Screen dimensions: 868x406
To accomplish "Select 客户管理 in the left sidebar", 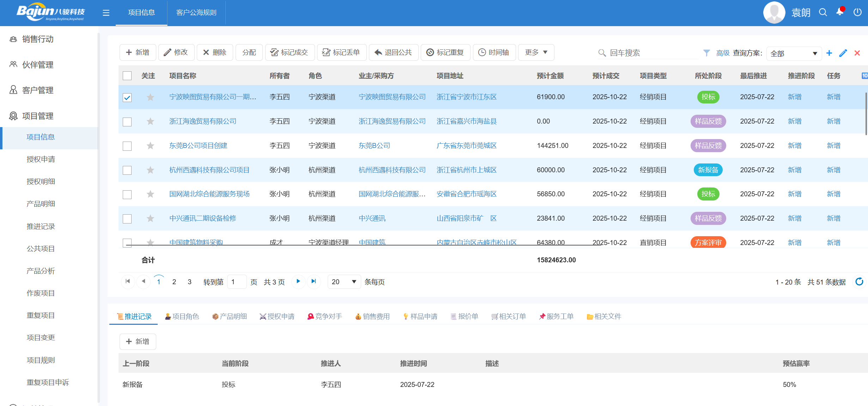I will [37, 90].
